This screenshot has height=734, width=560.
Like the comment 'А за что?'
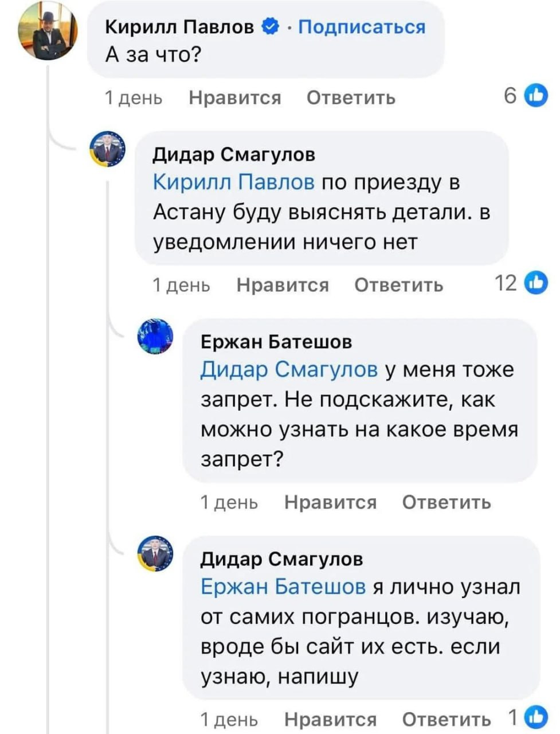coord(235,98)
